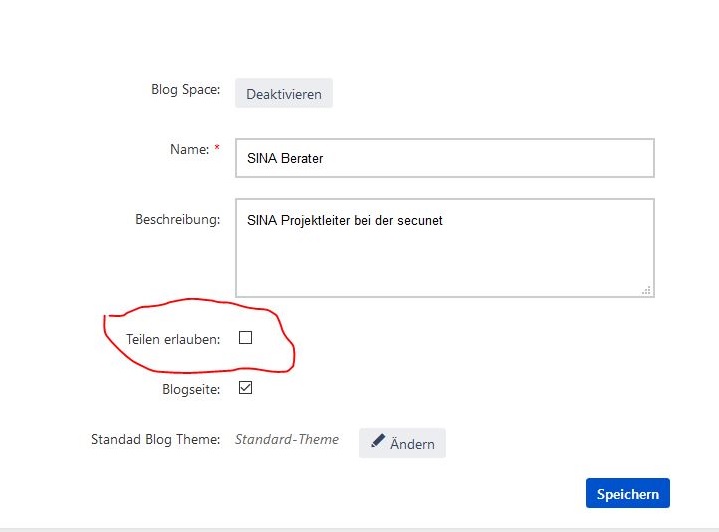Enable the 'Teilen erlauben' checkbox

coord(245,338)
